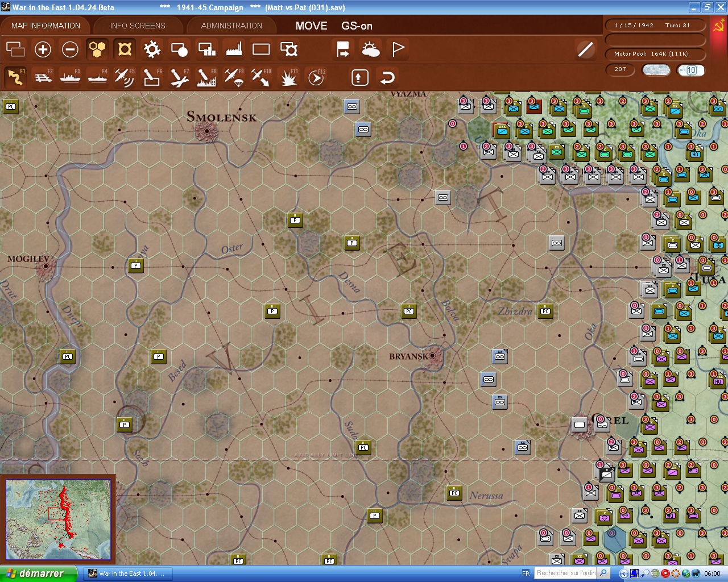Open the Info Screens tab
This screenshot has height=582, width=728.
coord(138,26)
